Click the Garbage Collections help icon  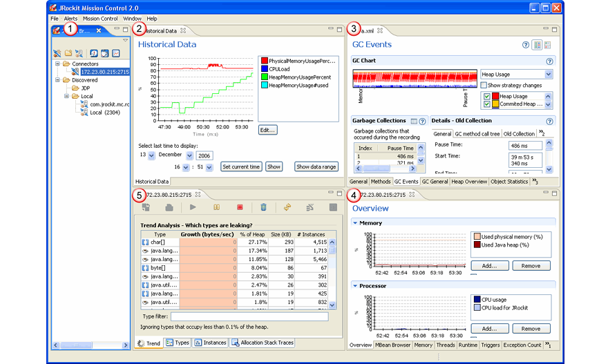pos(422,122)
